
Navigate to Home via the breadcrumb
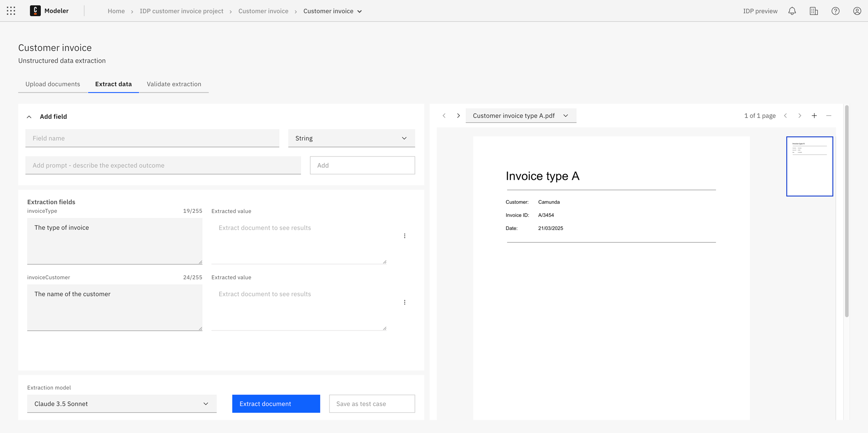point(116,11)
